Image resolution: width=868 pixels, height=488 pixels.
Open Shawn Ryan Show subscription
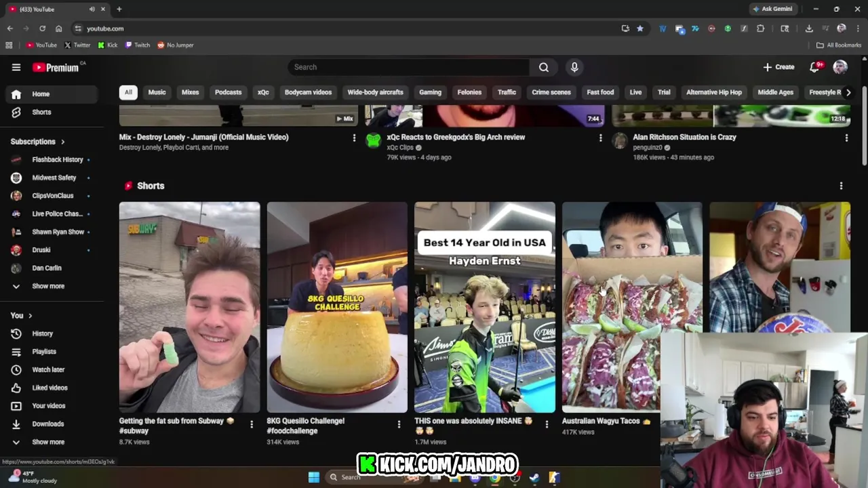pyautogui.click(x=53, y=232)
